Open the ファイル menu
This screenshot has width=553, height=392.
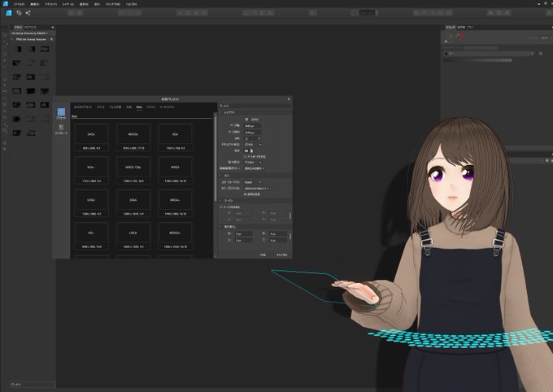click(19, 4)
